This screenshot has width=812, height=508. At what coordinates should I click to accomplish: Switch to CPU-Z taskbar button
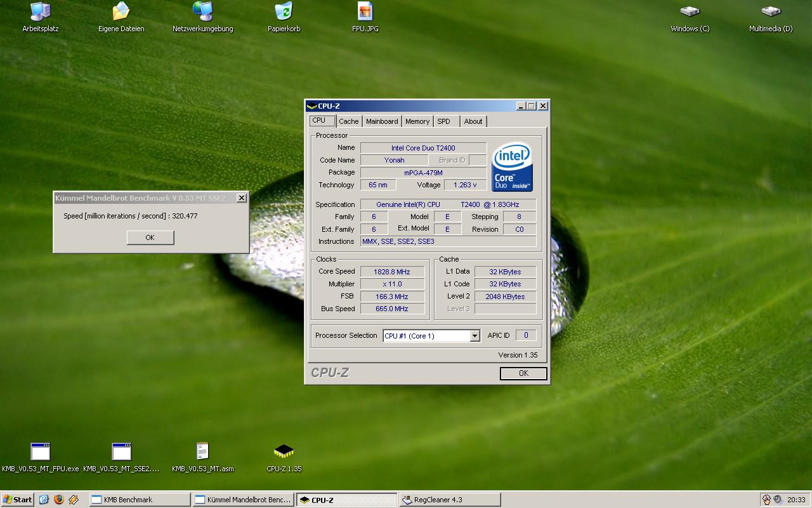tap(347, 500)
